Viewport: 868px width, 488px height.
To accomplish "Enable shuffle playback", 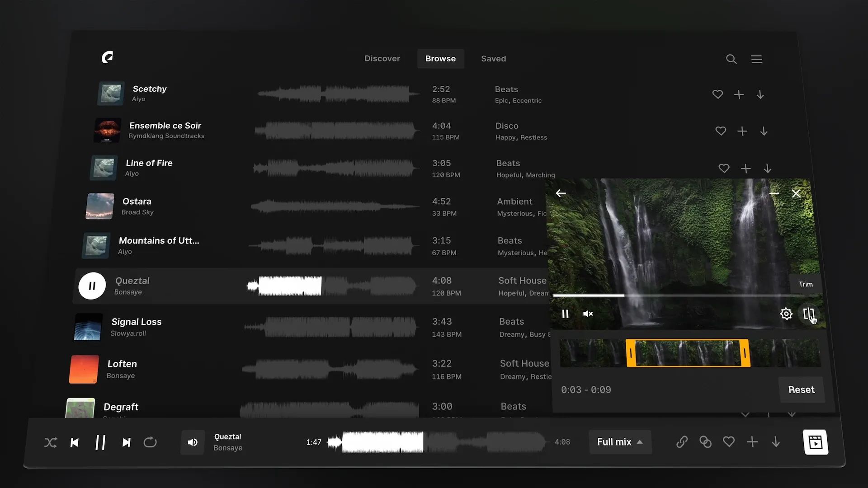I will coord(51,442).
